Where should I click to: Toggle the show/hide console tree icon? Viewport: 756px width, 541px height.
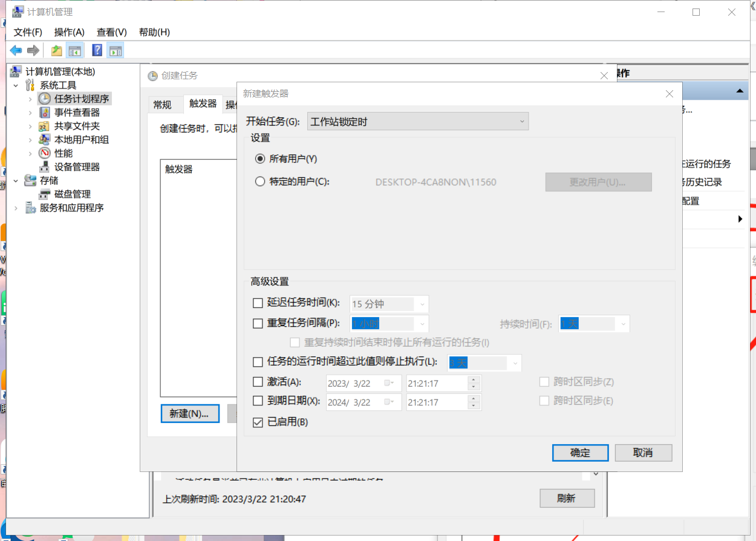coord(75,51)
